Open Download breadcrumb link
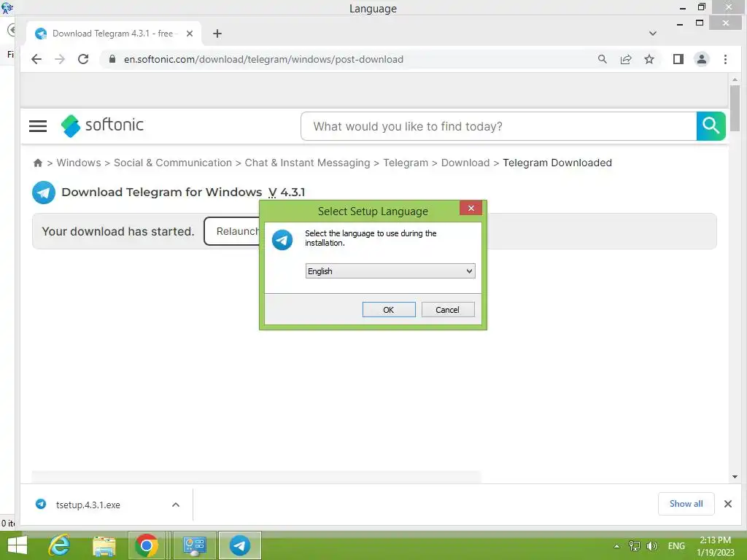747x560 pixels. pos(465,163)
